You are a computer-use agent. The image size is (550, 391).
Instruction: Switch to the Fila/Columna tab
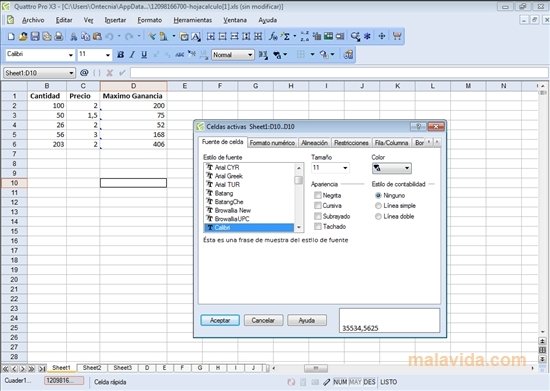click(391, 143)
